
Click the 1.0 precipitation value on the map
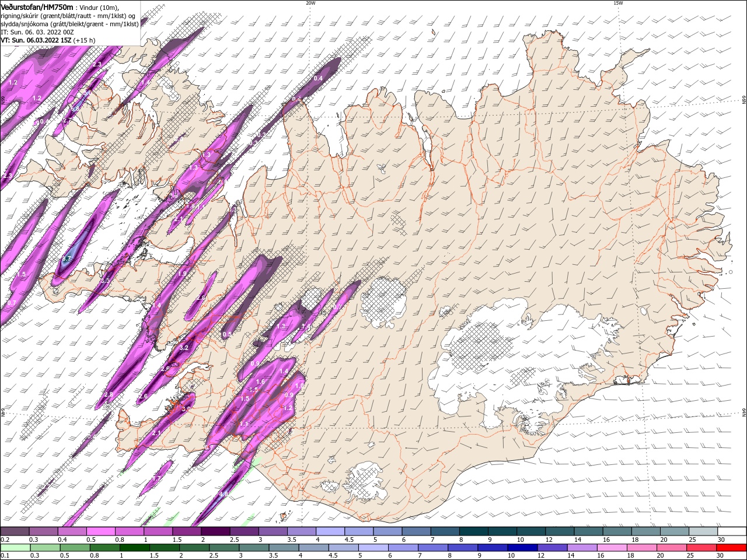[x=299, y=386]
